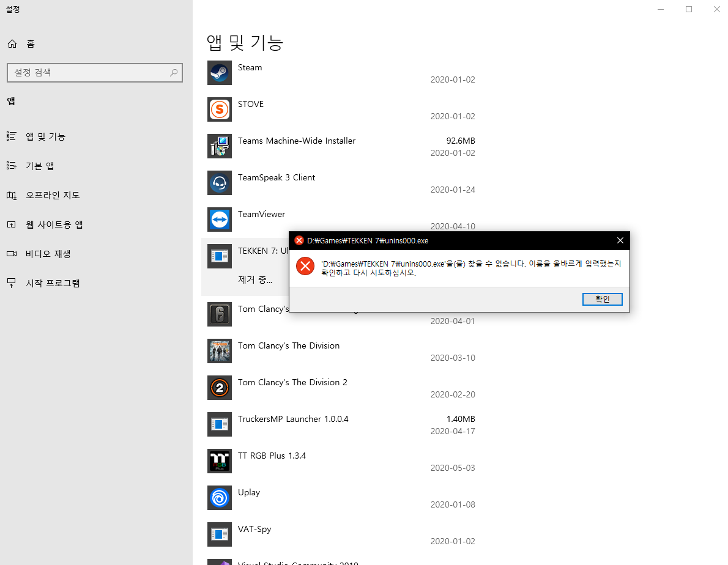Open the 비디오 재생 section

[x=96, y=254]
